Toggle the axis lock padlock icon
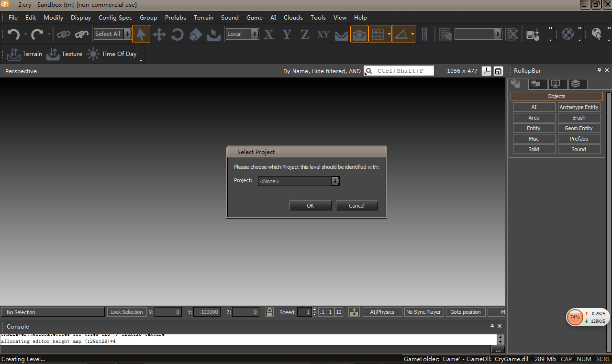612x364 pixels. [269, 312]
